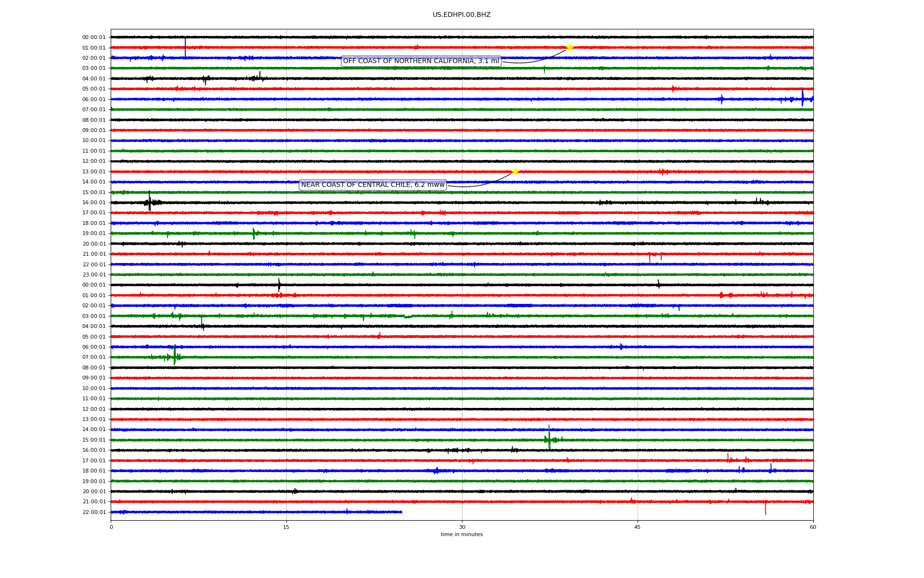Click the 30 tick label on x-axis

462,527
